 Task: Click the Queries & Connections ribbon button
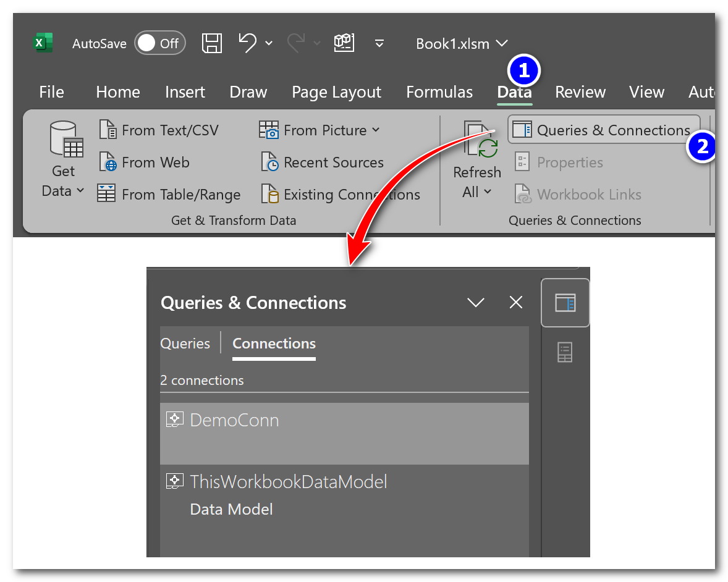604,130
